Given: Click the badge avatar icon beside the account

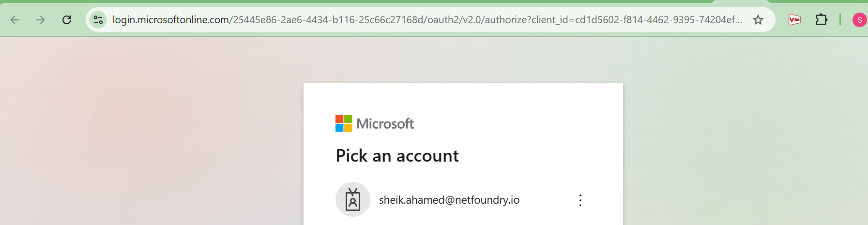Looking at the screenshot, I should pos(353,199).
